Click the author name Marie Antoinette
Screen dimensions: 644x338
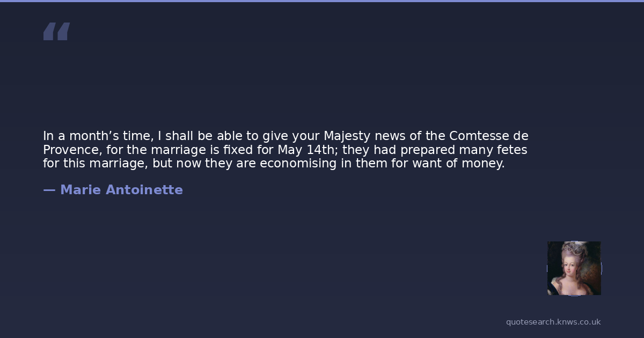coord(121,190)
